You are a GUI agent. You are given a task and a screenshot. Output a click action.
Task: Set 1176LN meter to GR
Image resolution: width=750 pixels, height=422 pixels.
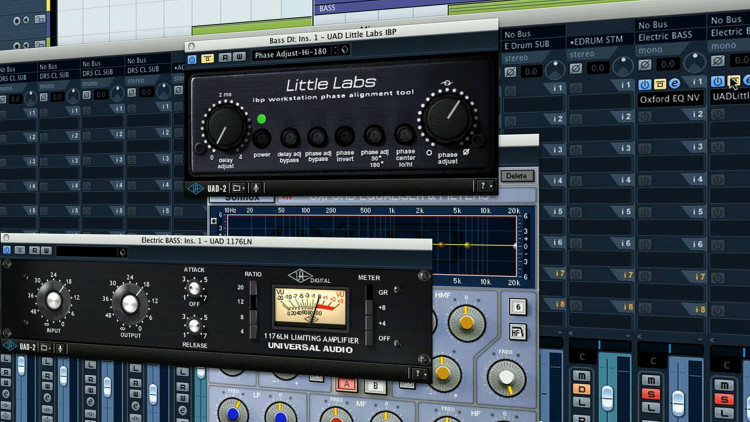tap(369, 292)
